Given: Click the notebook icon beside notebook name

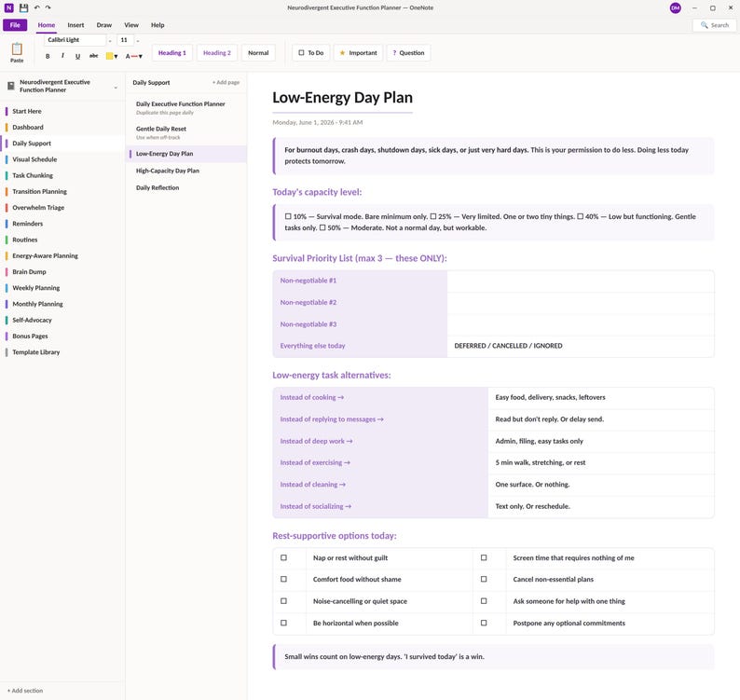Looking at the screenshot, I should coord(11,86).
